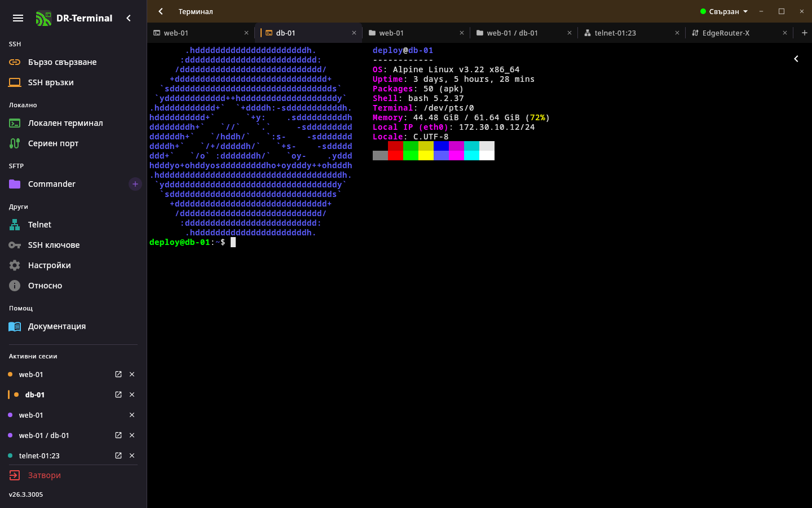812x508 pixels.
Task: Maximize the DR-Terminal window
Action: coord(782,11)
